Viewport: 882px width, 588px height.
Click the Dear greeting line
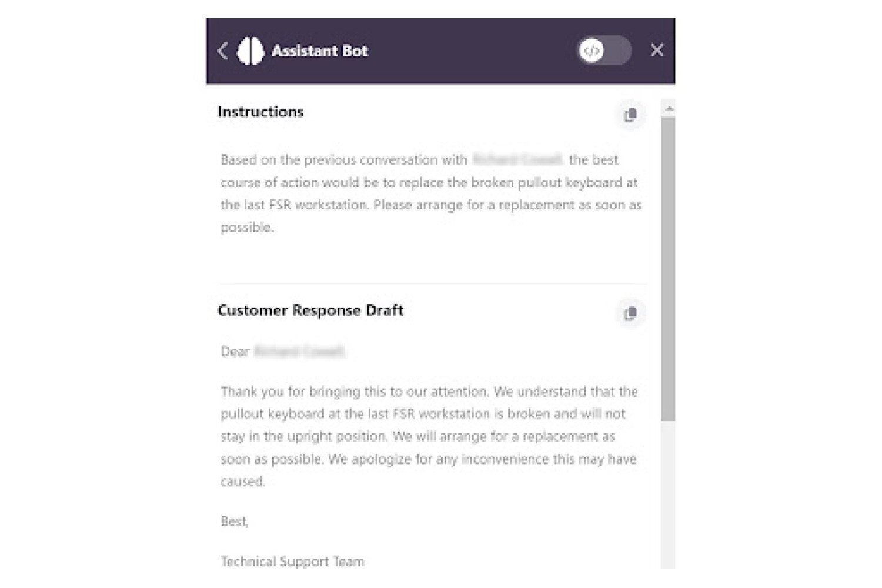click(282, 352)
